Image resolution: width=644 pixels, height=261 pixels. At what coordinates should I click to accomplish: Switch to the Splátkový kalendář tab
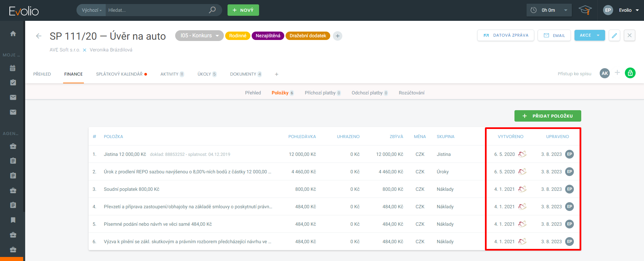click(x=119, y=74)
